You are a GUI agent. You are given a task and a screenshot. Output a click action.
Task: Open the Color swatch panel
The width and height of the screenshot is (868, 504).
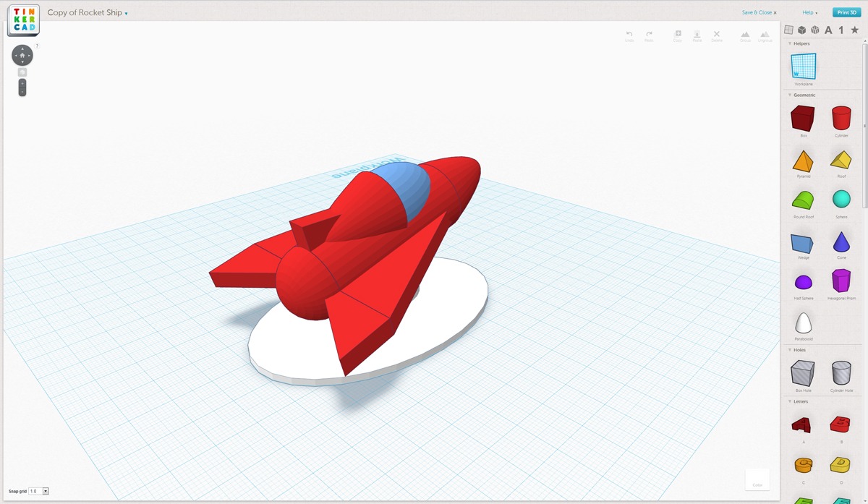coord(757,479)
